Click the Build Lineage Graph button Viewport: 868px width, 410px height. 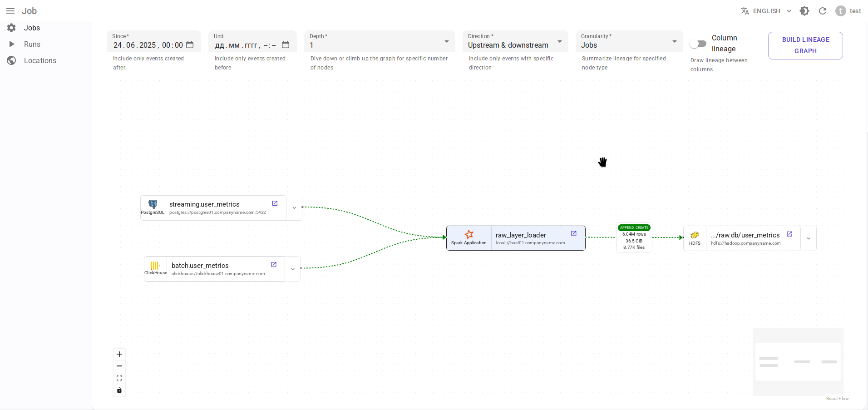(805, 45)
